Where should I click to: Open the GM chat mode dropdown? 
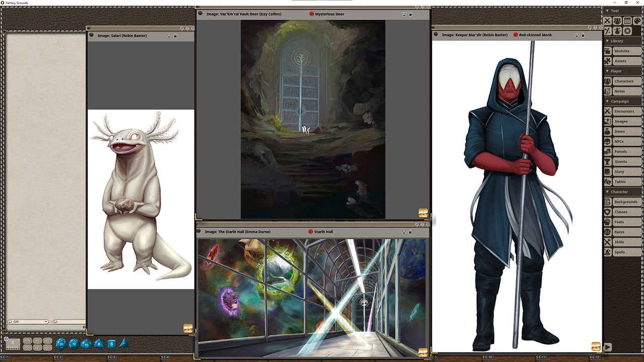click(x=28, y=322)
